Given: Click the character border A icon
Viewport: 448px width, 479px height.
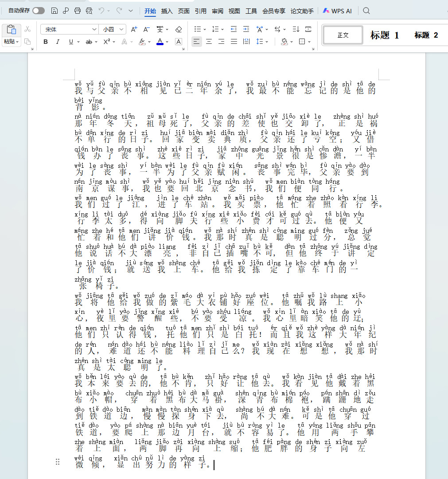Looking at the screenshot, I should tap(179, 42).
